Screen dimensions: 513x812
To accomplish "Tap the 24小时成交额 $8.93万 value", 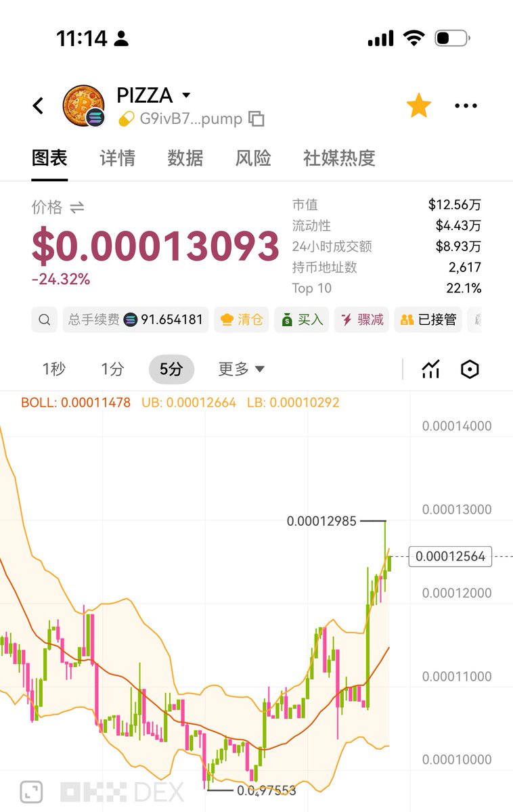I will tap(458, 246).
